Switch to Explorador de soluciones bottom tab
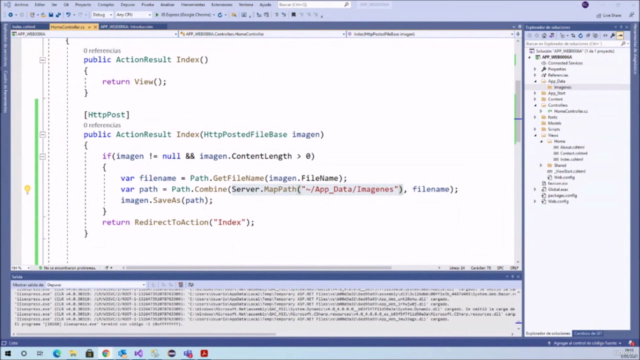The width and height of the screenshot is (640, 360). coord(548,334)
